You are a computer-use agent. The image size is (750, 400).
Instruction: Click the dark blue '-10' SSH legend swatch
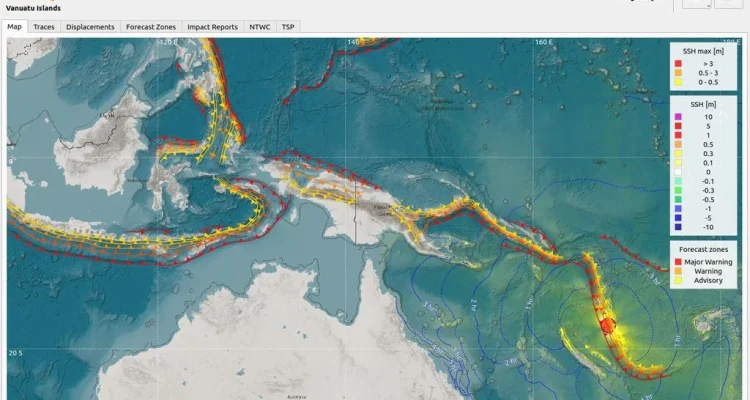click(x=678, y=227)
